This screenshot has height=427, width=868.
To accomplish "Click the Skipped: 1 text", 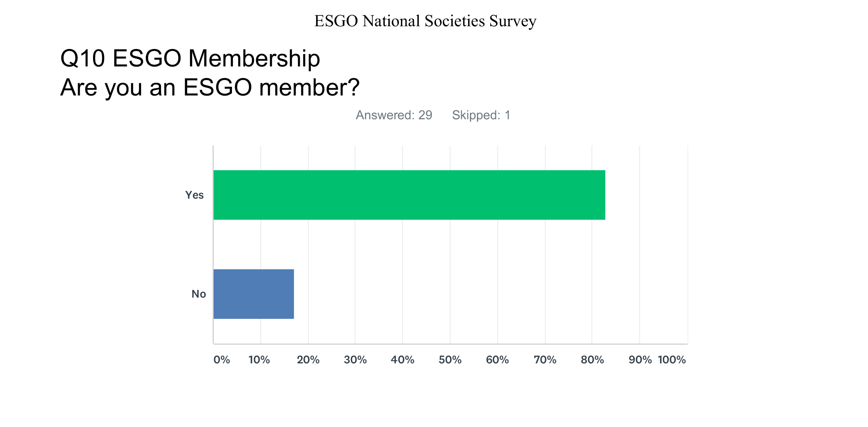I will tap(481, 115).
